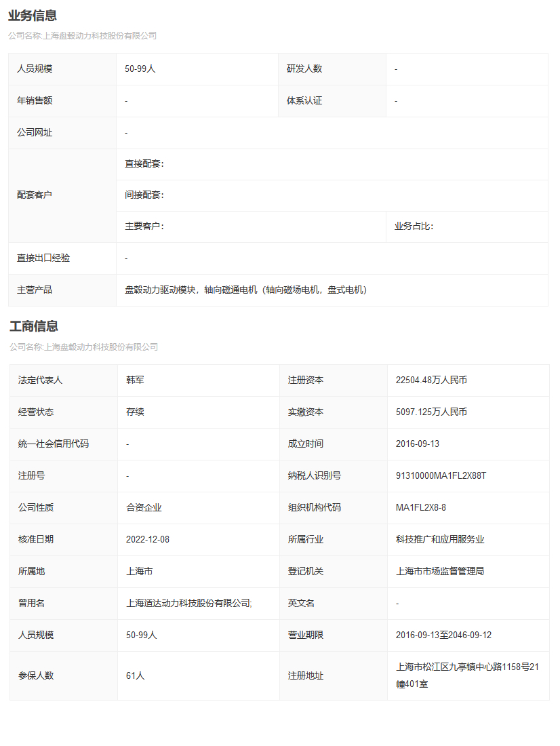Click the 注册号 label

point(31,476)
